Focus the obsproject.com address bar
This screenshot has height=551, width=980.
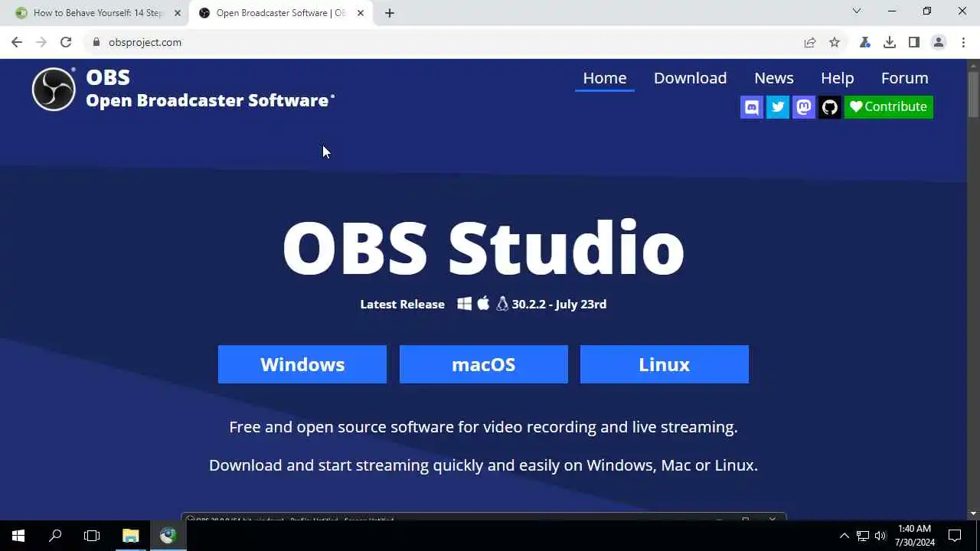click(444, 42)
